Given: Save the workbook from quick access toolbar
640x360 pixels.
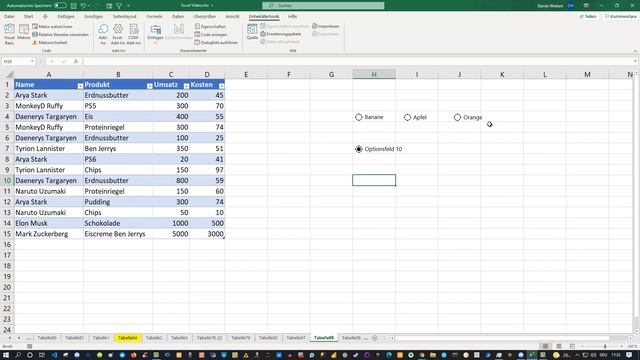Looking at the screenshot, I should click(74, 6).
